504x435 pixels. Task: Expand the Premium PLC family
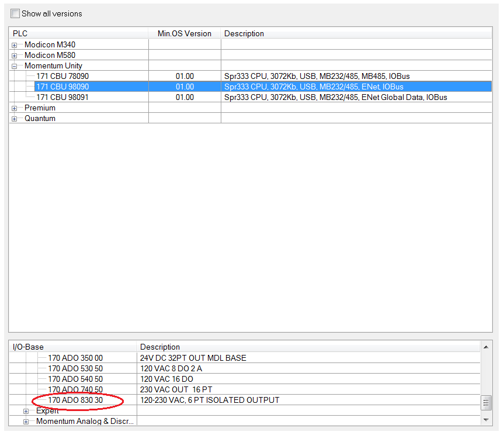[x=14, y=108]
